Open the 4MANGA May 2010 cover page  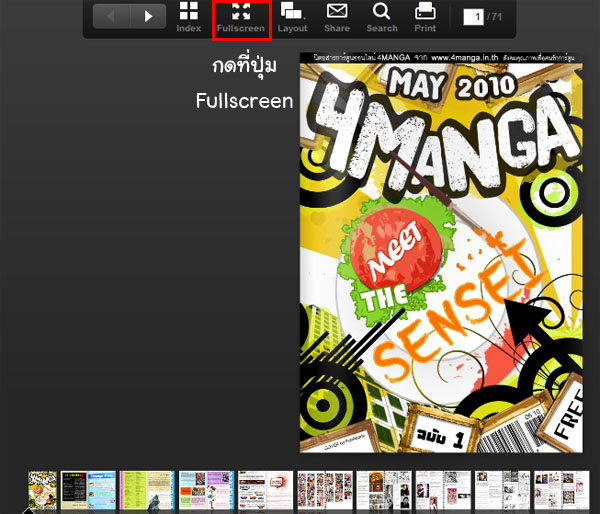441,253
